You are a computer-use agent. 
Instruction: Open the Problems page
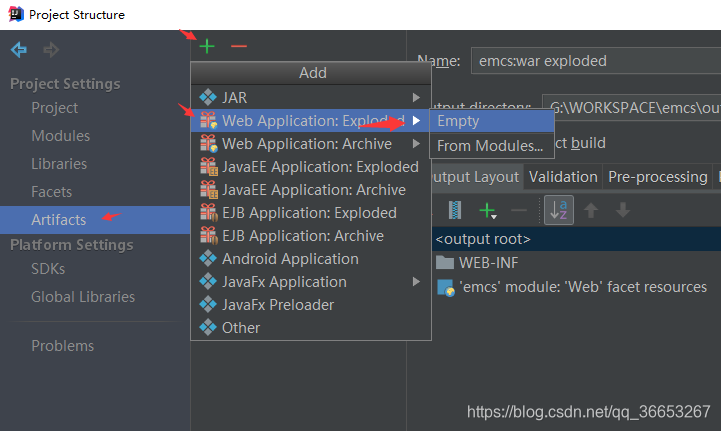pyautogui.click(x=63, y=345)
